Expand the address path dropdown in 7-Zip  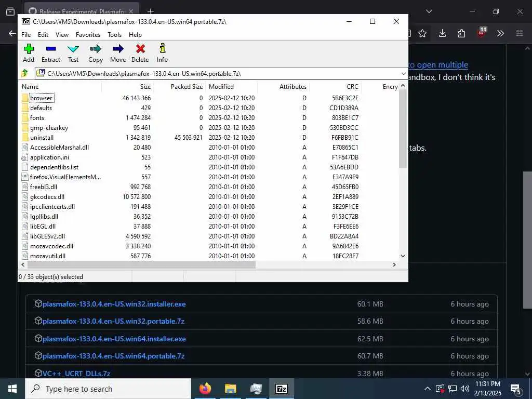(x=403, y=74)
